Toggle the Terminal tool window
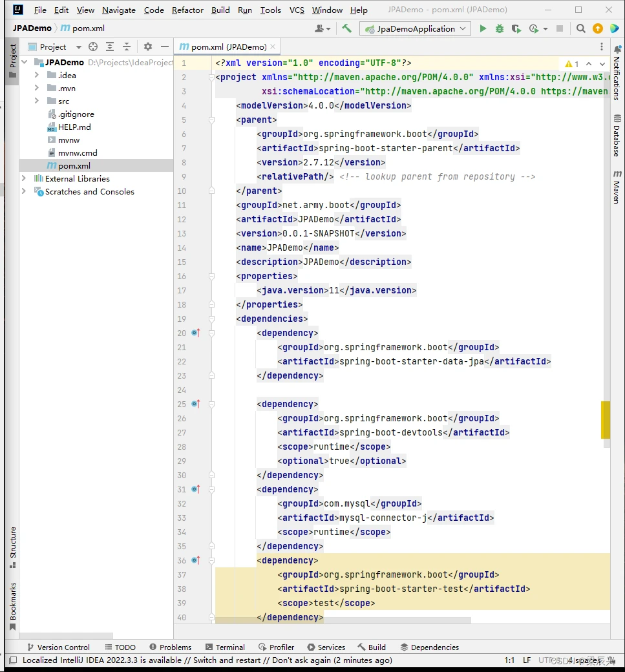 [225, 647]
